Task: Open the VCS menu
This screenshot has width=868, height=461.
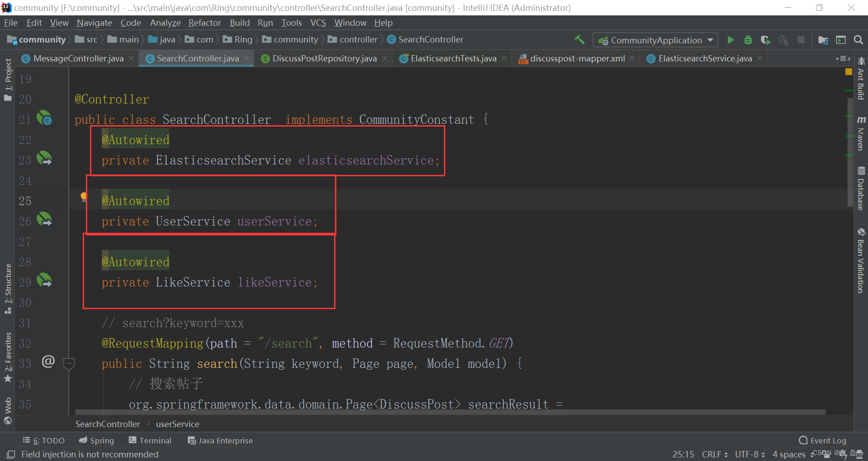Action: pyautogui.click(x=318, y=23)
